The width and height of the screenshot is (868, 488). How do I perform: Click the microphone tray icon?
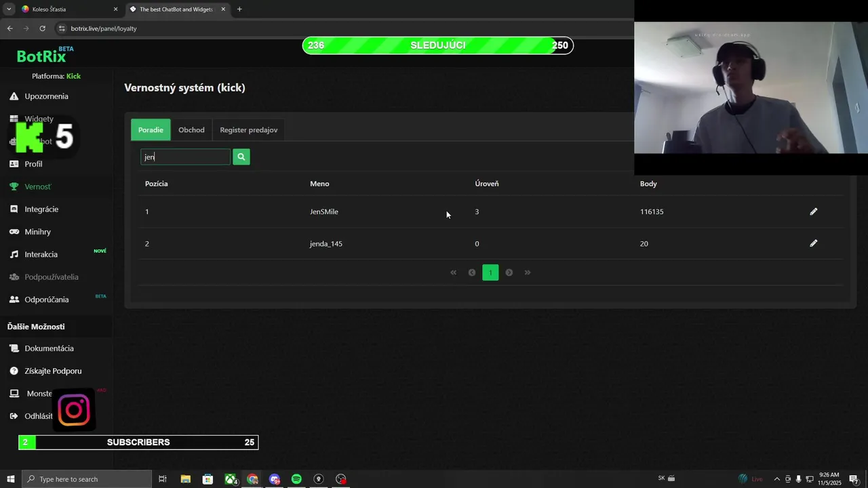798,479
